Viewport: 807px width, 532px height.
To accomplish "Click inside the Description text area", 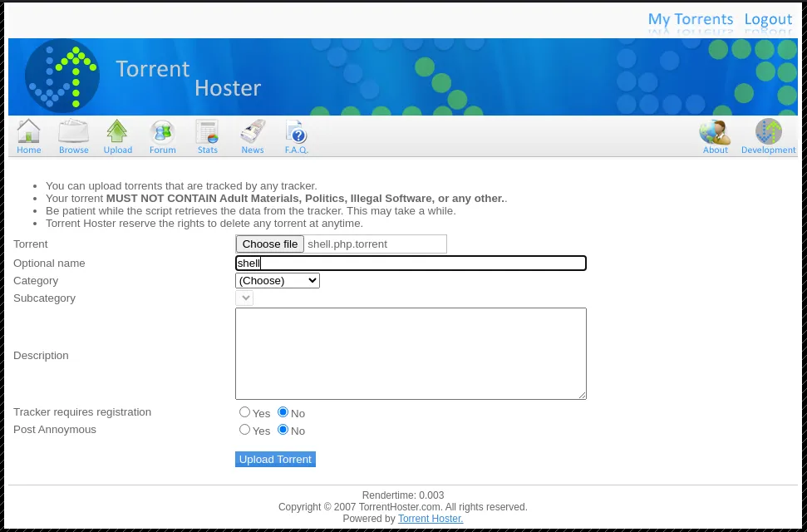I will point(411,354).
